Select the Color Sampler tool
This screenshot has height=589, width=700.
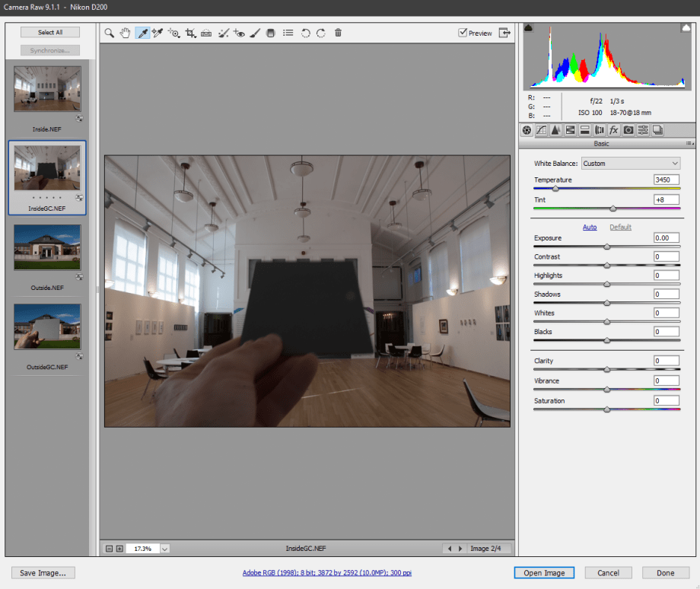tap(157, 33)
